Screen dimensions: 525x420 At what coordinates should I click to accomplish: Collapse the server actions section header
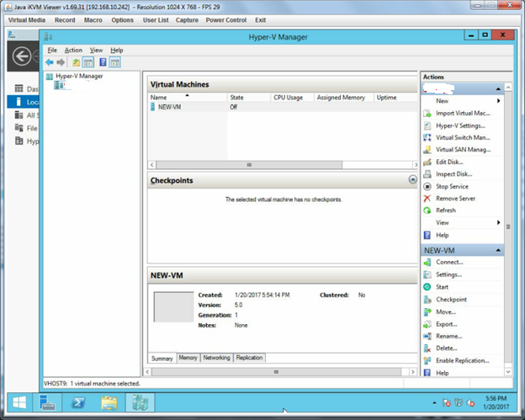coord(498,88)
